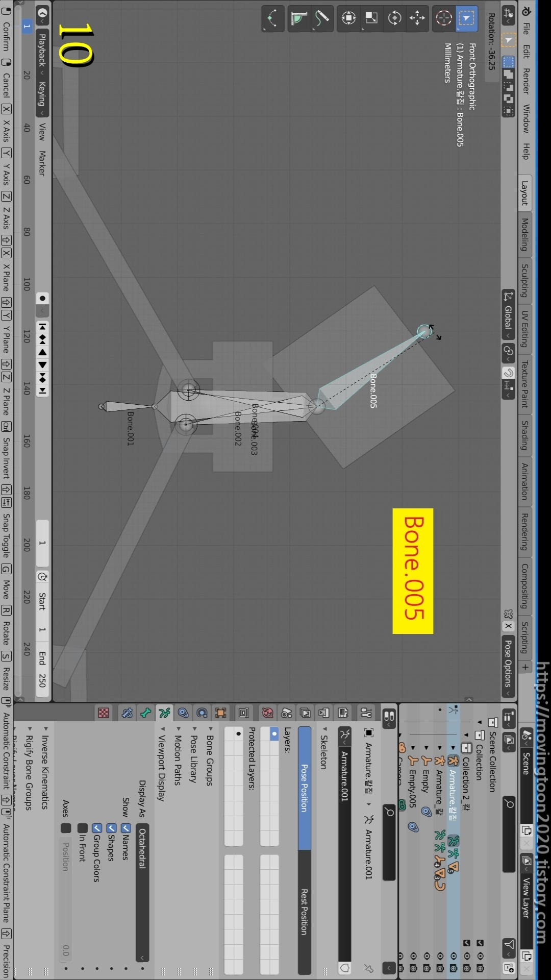Open the timeline Keying menu
Image resolution: width=551 pixels, height=980 pixels.
42,98
